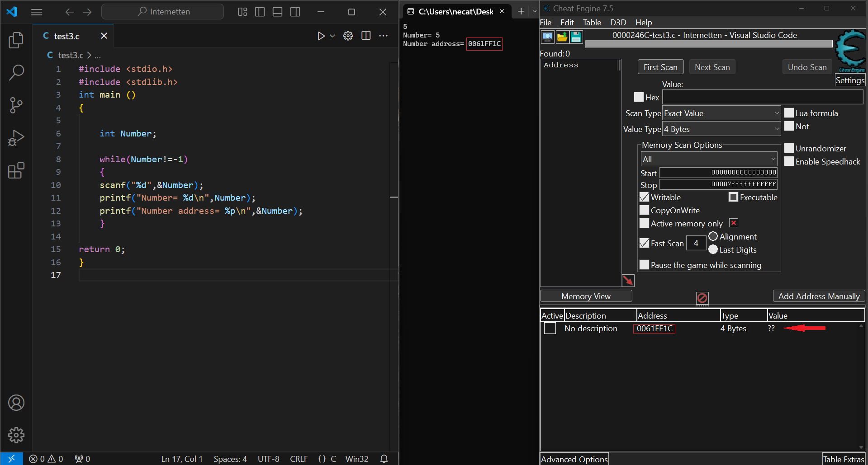This screenshot has height=465, width=868.
Task: Open the Value Type 4 Bytes dropdown
Action: click(x=721, y=129)
